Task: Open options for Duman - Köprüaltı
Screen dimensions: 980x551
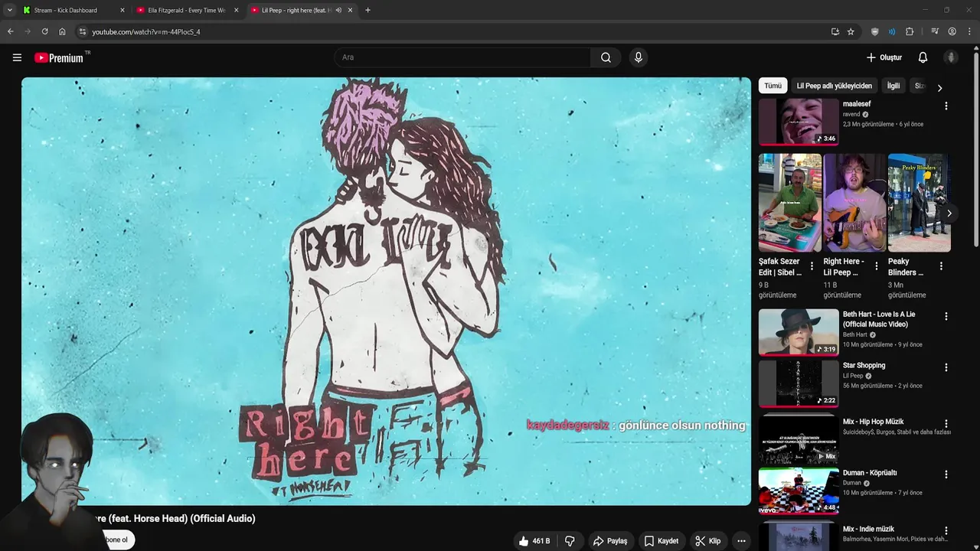Action: pyautogui.click(x=946, y=474)
